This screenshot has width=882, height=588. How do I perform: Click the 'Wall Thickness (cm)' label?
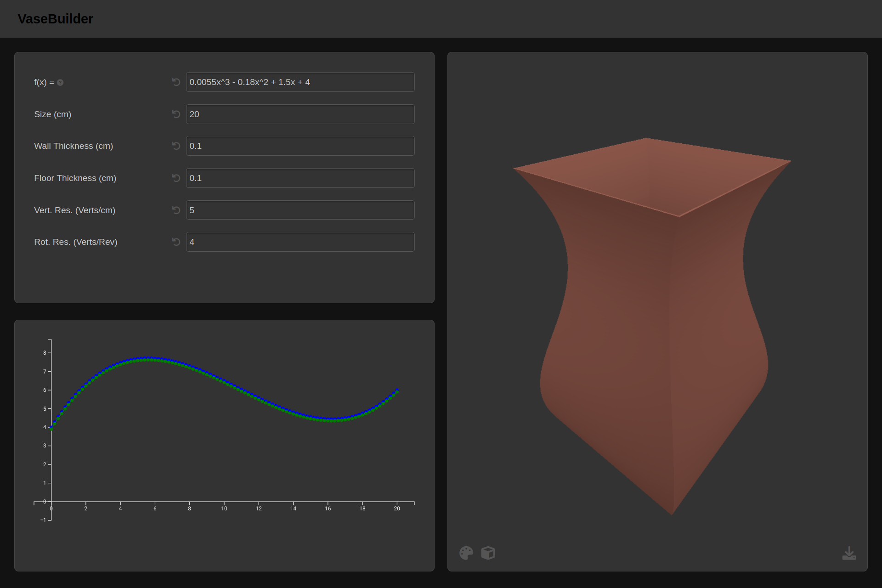tap(73, 146)
